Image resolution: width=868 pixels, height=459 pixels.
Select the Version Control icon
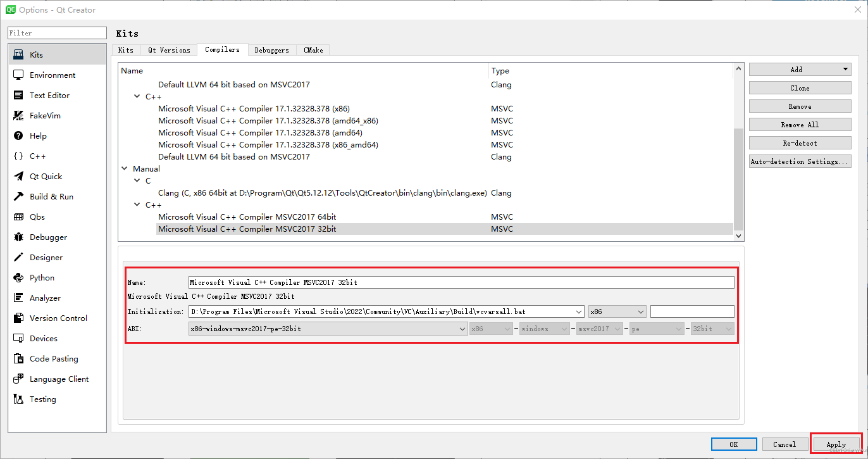(18, 318)
